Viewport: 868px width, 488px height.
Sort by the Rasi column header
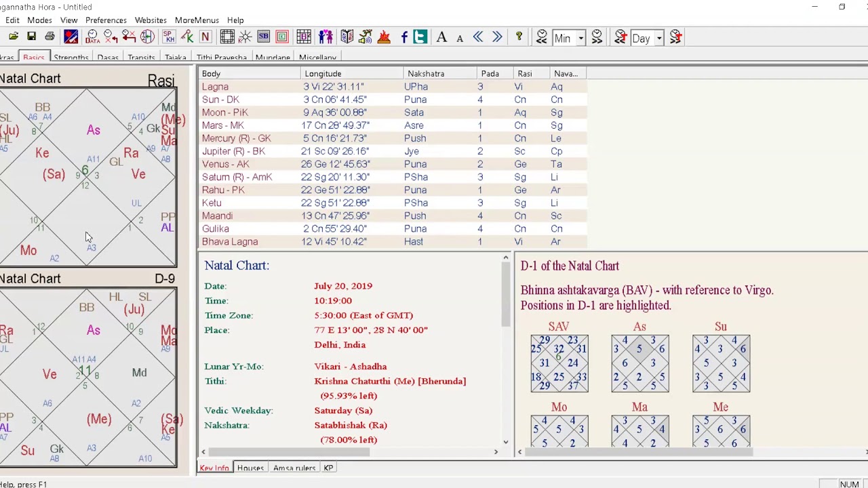[532, 73]
